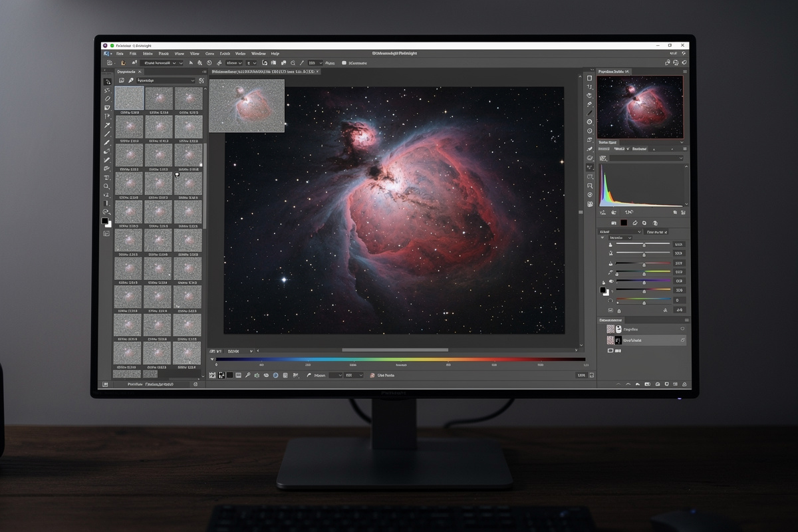
Task: Select the ellipse shape tool in left toolbar
Action: tap(107, 99)
